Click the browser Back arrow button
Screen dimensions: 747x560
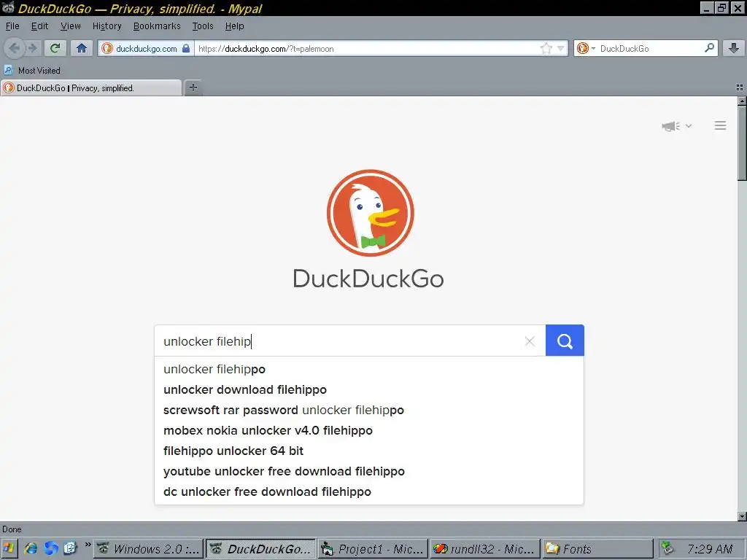pyautogui.click(x=15, y=48)
